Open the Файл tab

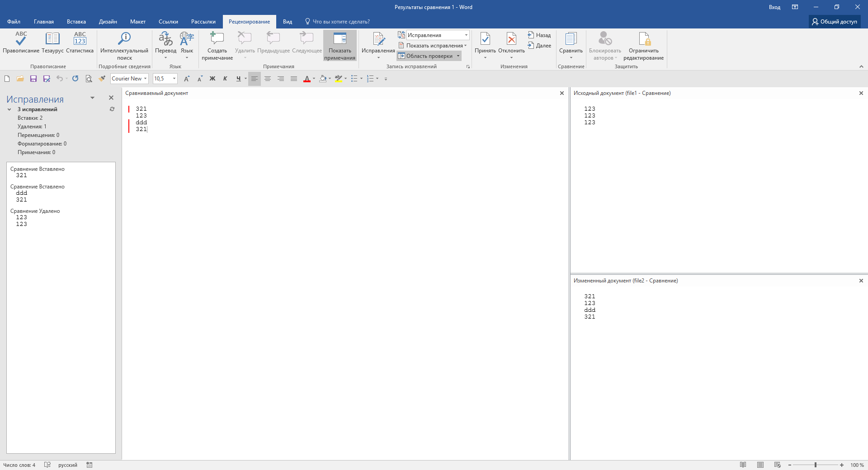(14, 22)
